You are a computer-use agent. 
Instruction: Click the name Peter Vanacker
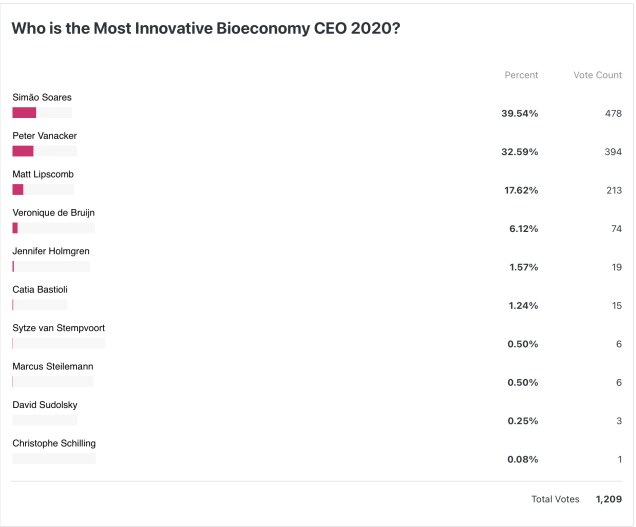[x=44, y=135]
